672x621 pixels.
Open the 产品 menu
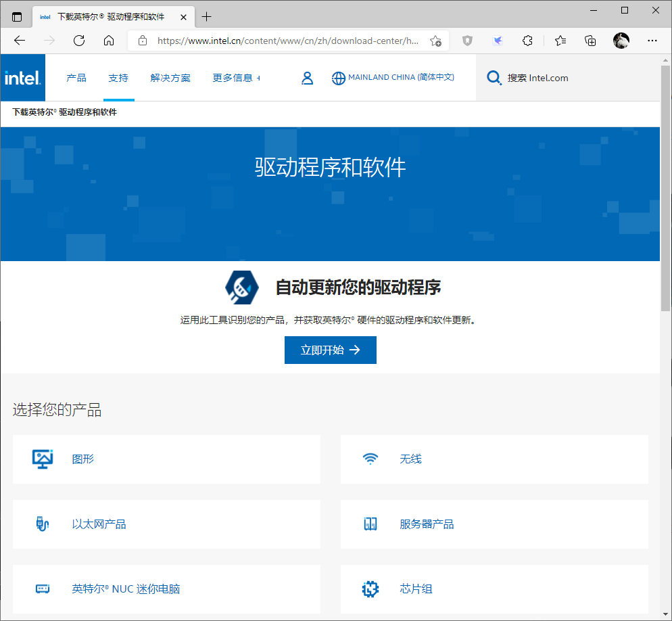click(76, 78)
